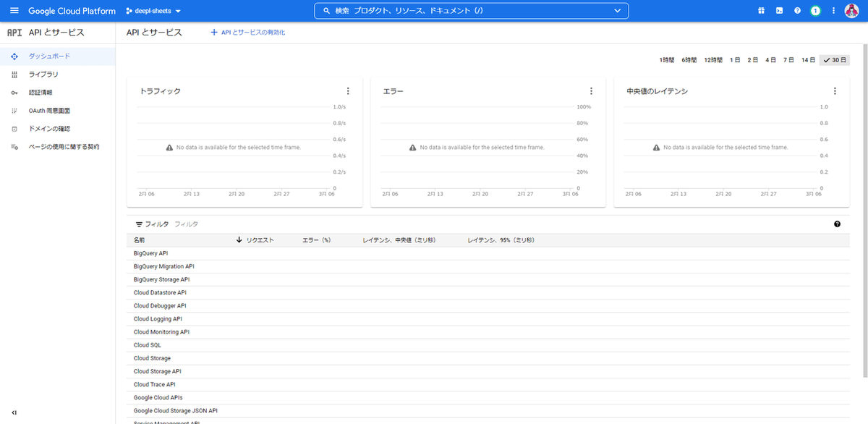
Task: Select the 1日 time range
Action: tap(735, 60)
